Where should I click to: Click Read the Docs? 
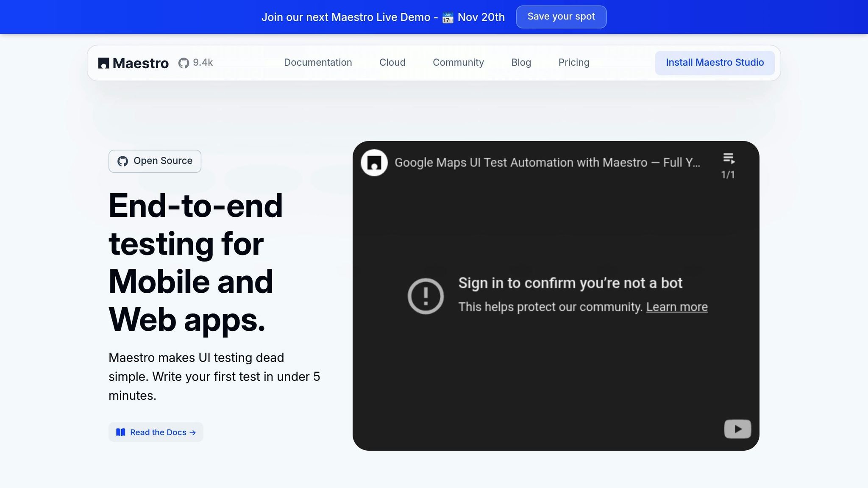[156, 432]
